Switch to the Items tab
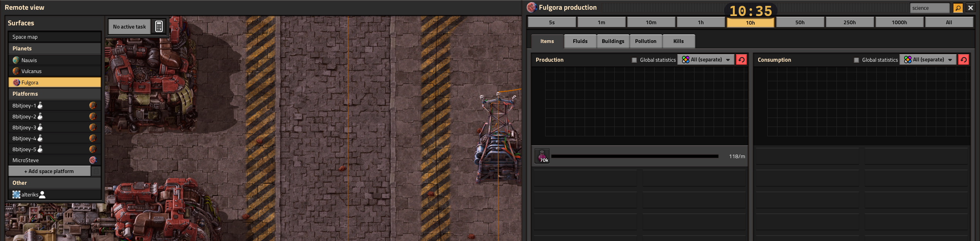 coord(547,41)
